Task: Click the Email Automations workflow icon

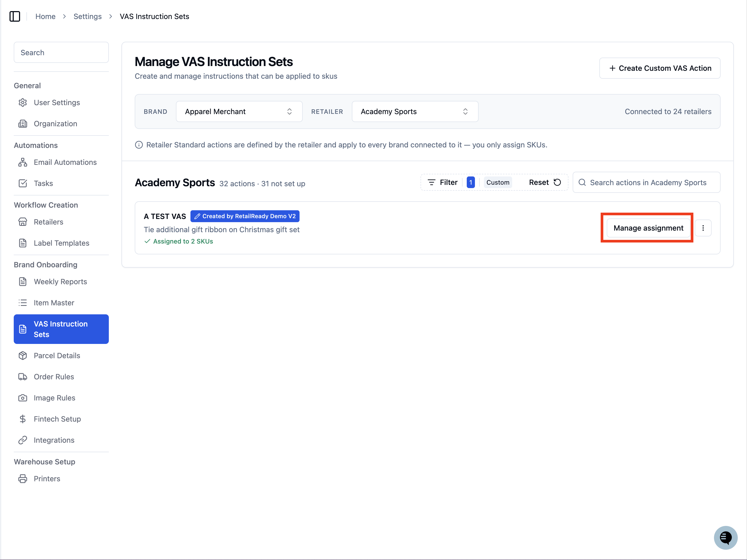Action: tap(23, 162)
